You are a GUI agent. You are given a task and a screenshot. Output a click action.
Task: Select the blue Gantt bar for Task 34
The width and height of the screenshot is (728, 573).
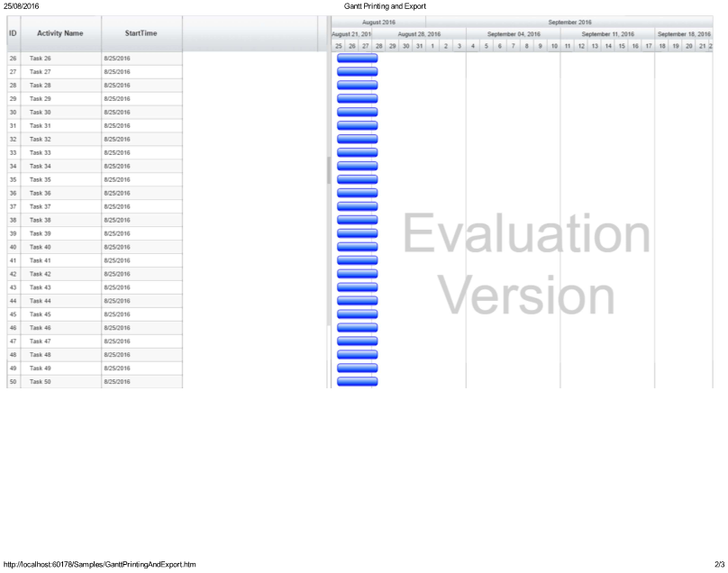(357, 166)
